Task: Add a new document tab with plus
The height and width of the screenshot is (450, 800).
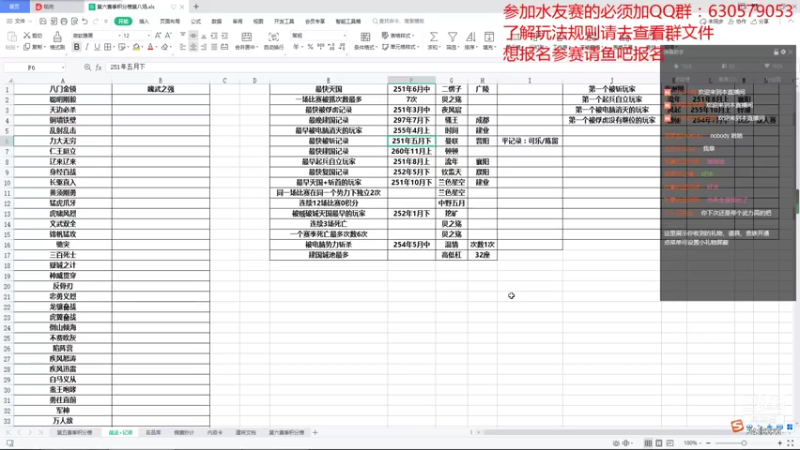Action: 196,7
